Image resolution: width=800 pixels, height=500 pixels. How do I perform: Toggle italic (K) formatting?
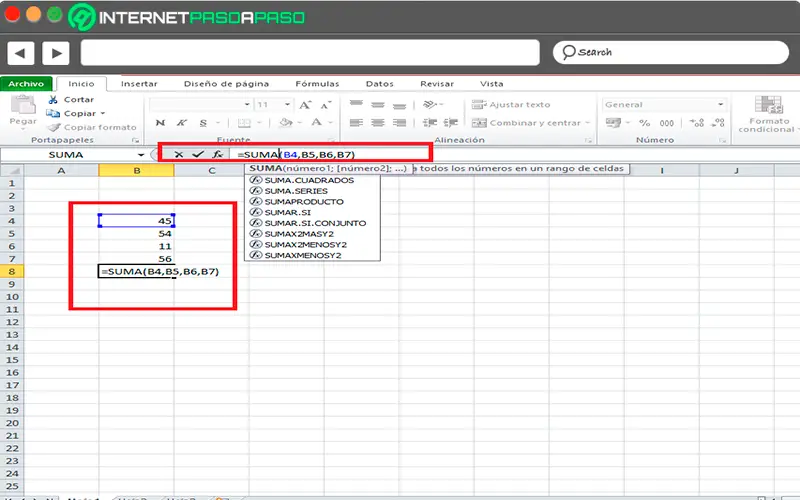click(182, 122)
